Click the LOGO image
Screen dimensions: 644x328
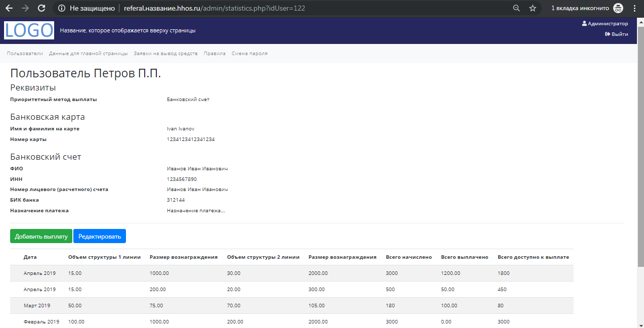pos(29,30)
